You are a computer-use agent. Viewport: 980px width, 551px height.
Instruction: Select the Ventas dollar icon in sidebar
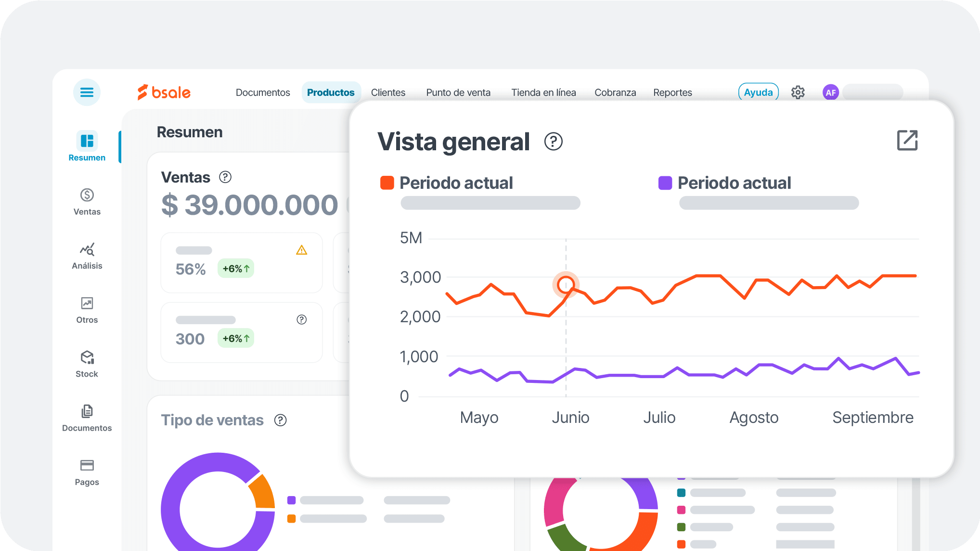click(x=87, y=196)
